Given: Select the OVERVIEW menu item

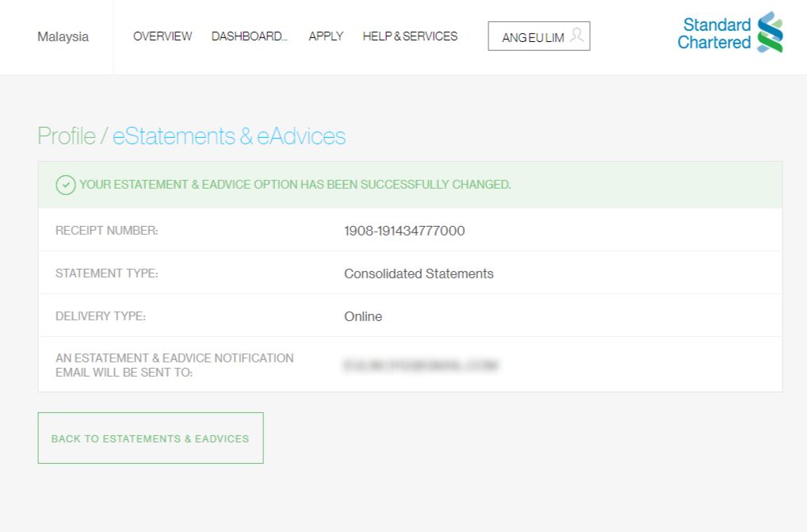Looking at the screenshot, I should click(163, 36).
